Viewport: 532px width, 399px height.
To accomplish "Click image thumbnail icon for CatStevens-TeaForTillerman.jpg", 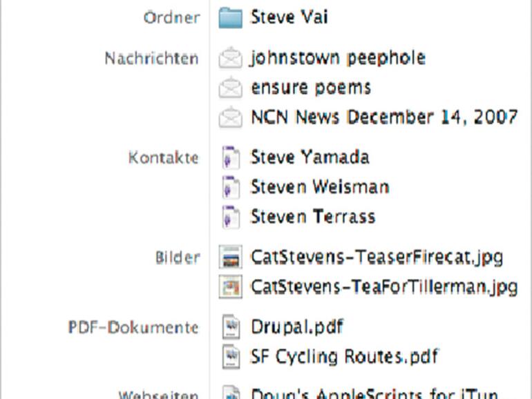I will pyautogui.click(x=230, y=286).
